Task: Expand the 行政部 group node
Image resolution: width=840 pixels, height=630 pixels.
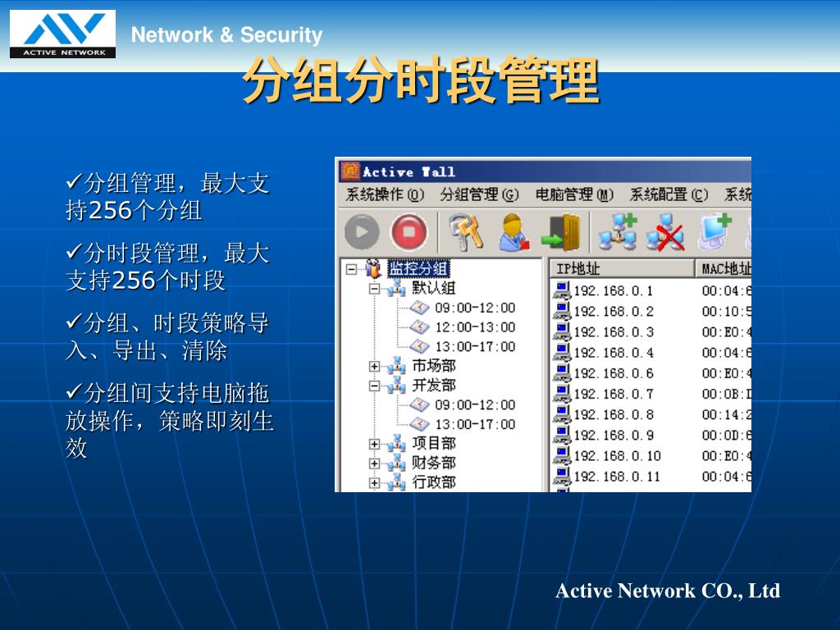Action: [x=374, y=482]
